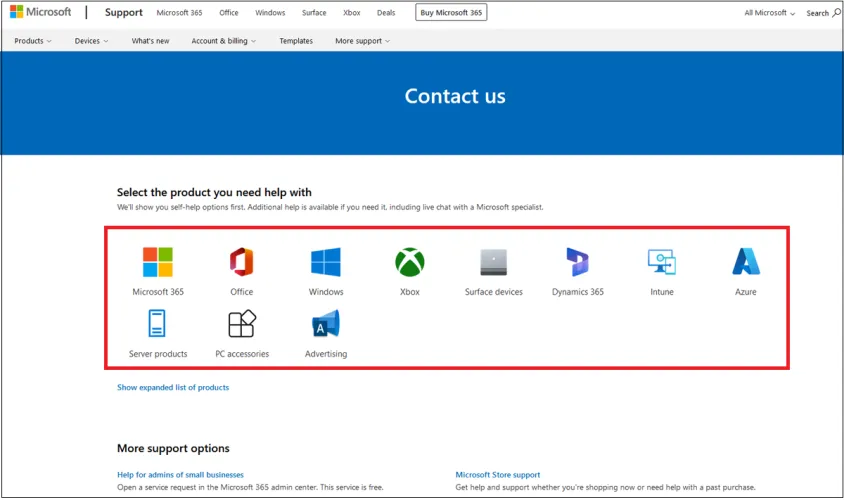Click the PC accessories icon
Viewport: 844px width, 500px height.
coord(242,324)
